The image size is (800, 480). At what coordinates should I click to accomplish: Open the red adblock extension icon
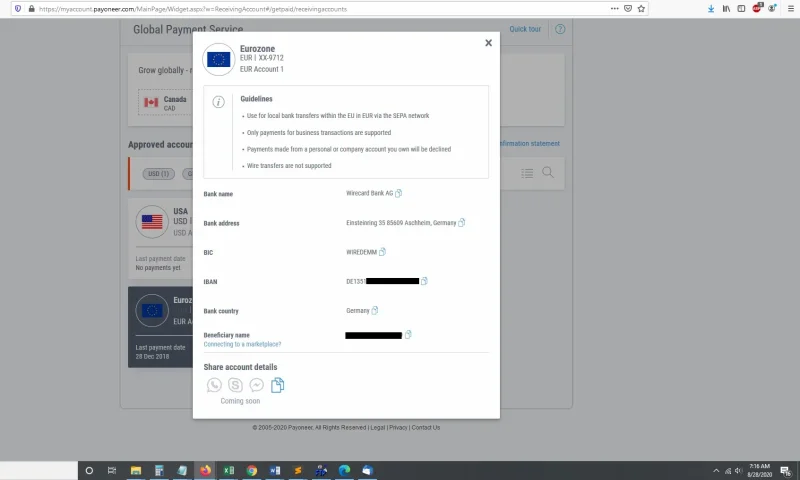click(757, 8)
